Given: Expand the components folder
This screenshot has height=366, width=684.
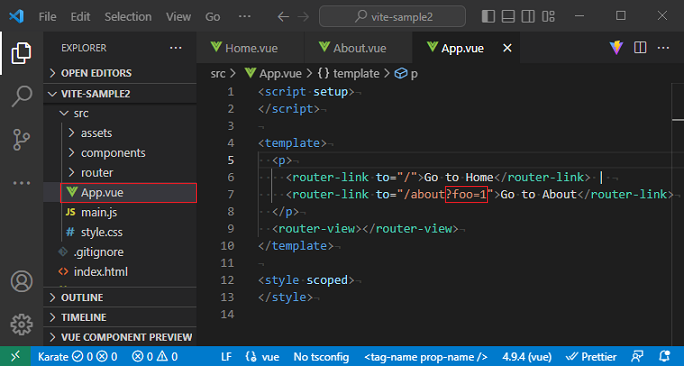Looking at the screenshot, I should tap(120, 153).
